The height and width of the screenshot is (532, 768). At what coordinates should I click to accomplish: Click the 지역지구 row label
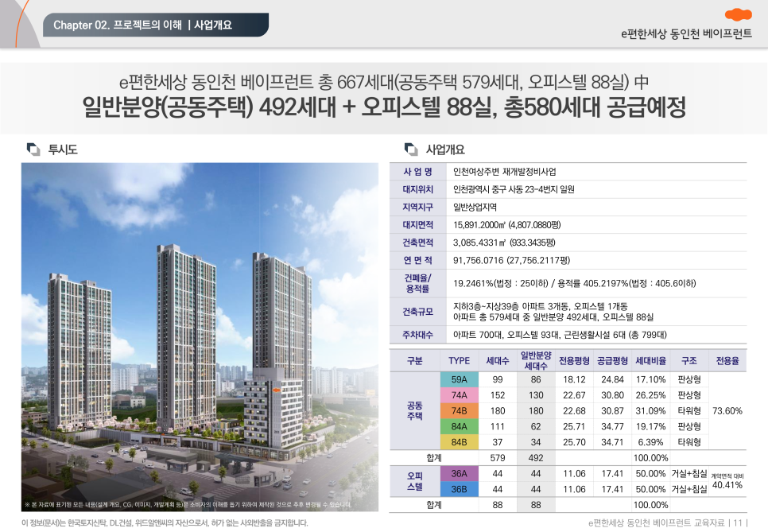click(418, 207)
